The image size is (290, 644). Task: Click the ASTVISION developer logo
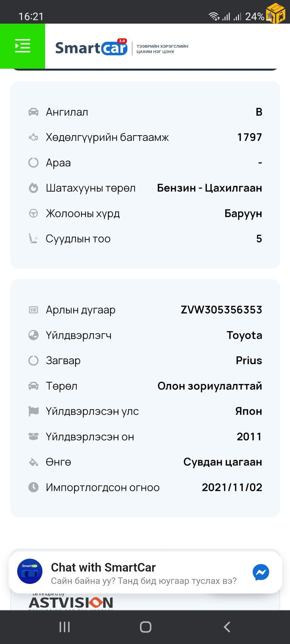71,602
